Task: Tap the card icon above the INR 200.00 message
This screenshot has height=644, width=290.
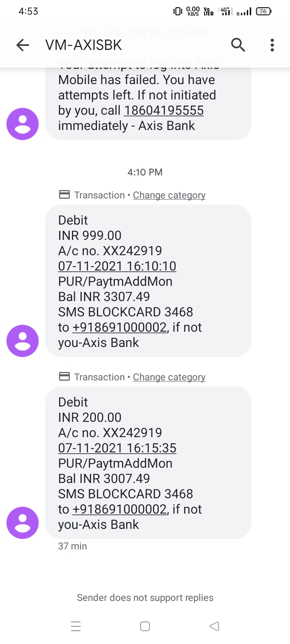Action: 64,377
